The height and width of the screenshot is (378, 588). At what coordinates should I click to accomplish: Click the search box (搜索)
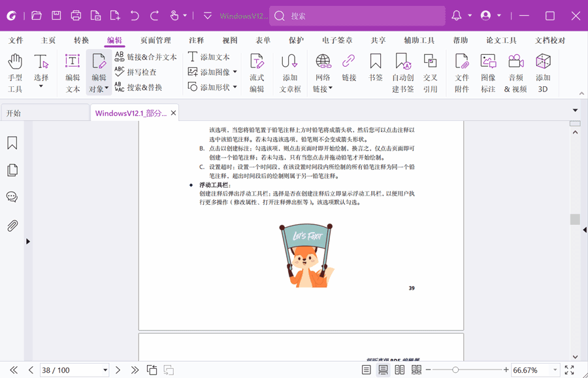pos(357,16)
